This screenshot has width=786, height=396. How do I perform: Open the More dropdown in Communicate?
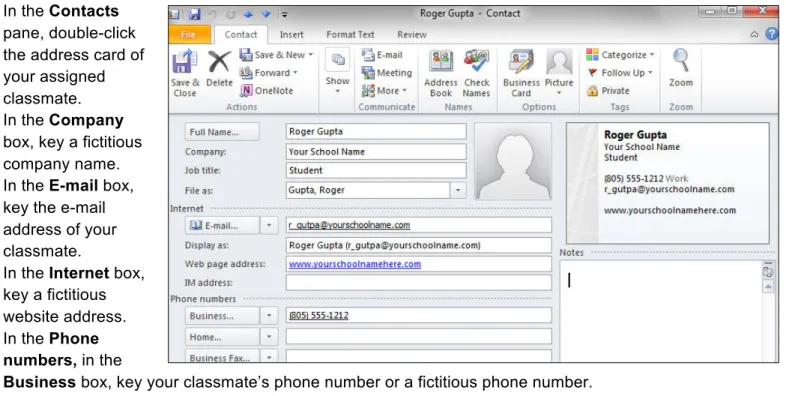(384, 91)
